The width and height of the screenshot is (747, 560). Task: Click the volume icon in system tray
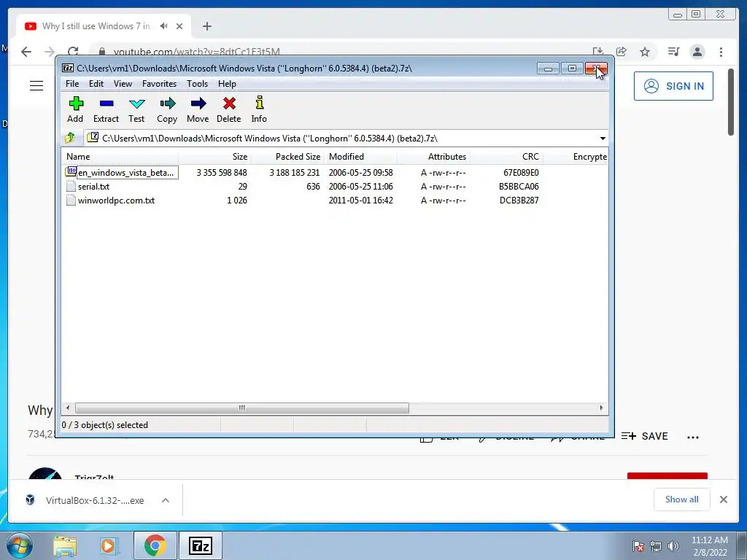tap(673, 546)
